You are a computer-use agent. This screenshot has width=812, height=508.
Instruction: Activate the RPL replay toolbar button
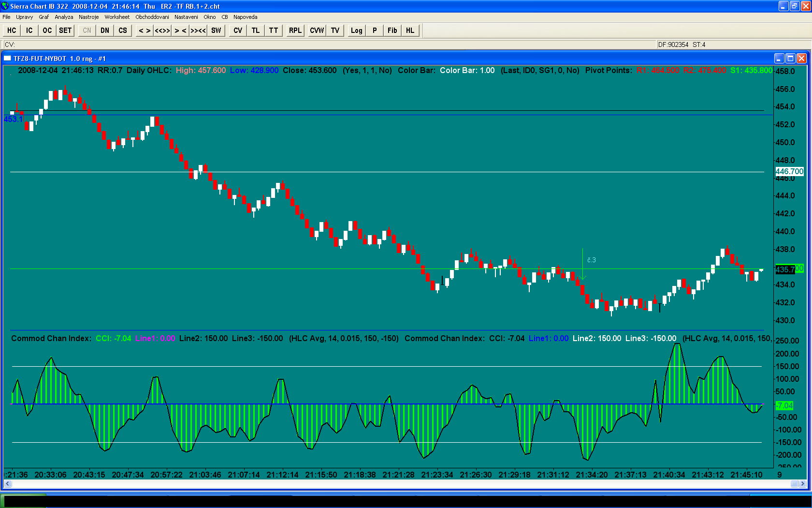pos(295,30)
